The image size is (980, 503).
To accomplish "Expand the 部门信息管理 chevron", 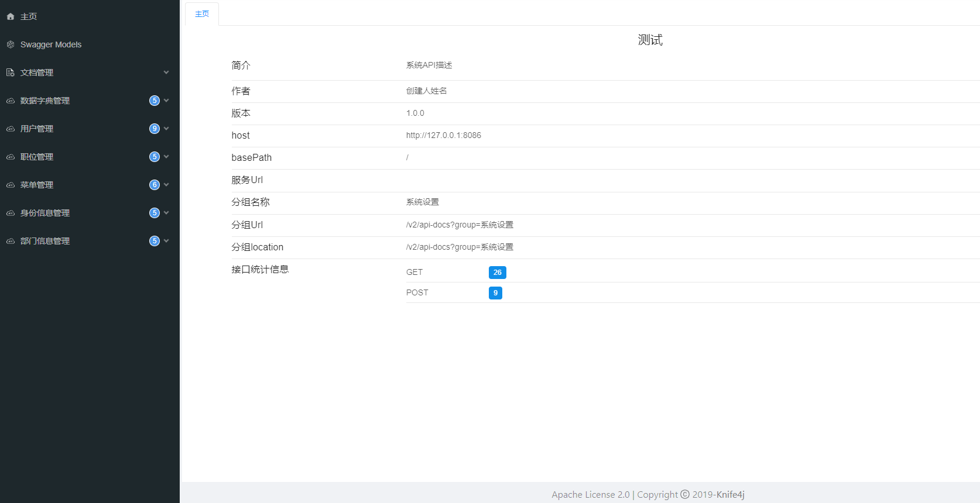I will coord(166,241).
